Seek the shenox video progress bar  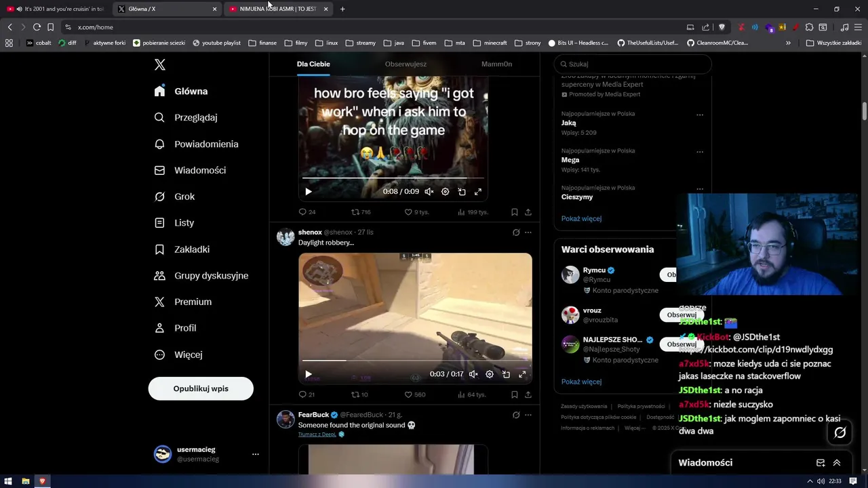[415, 361]
